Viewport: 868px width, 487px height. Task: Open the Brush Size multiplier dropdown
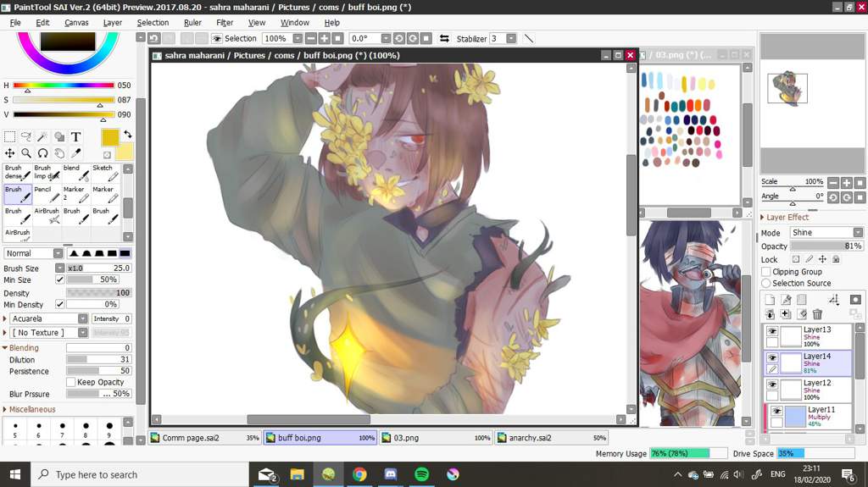[x=60, y=268]
